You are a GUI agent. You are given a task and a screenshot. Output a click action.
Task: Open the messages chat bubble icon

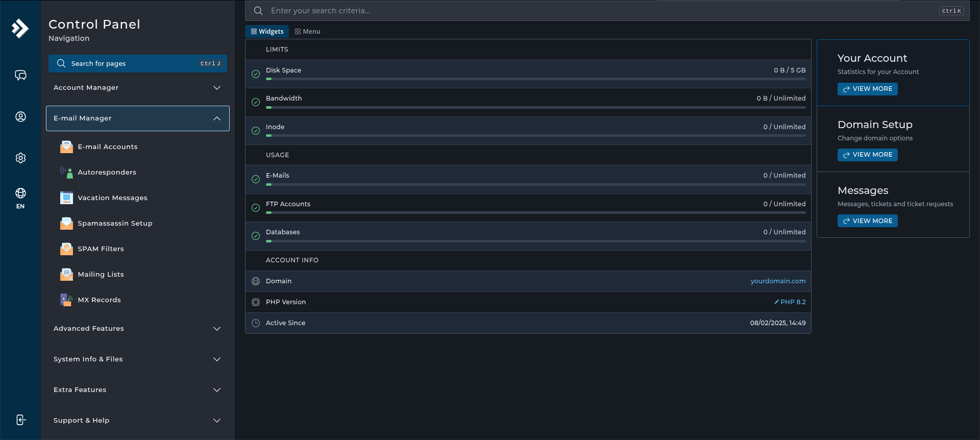pyautogui.click(x=20, y=76)
